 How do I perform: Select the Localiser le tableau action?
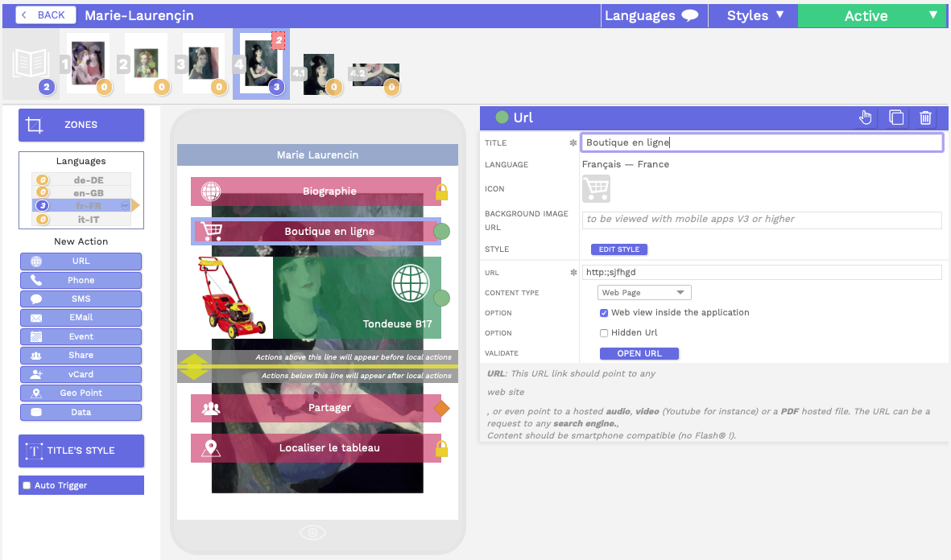tap(316, 448)
